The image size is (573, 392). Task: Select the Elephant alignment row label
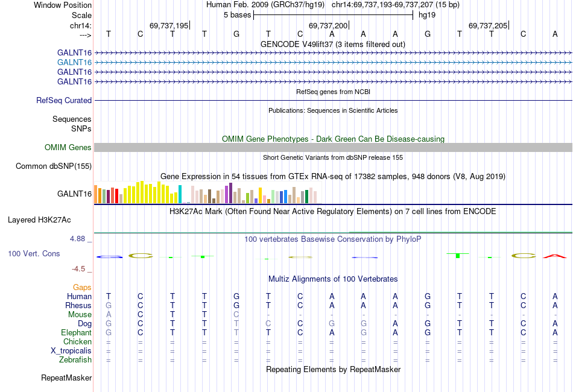tap(76, 333)
